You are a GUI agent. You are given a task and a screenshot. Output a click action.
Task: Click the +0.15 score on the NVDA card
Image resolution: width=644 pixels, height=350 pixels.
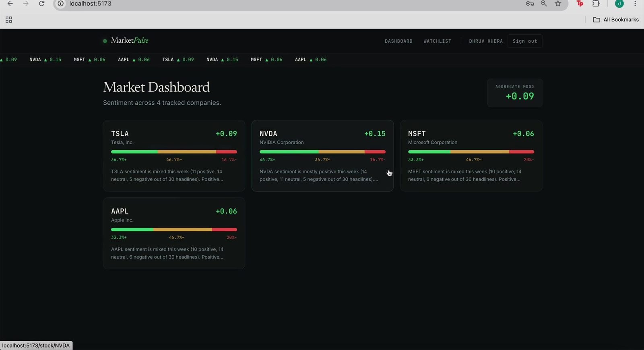(375, 134)
